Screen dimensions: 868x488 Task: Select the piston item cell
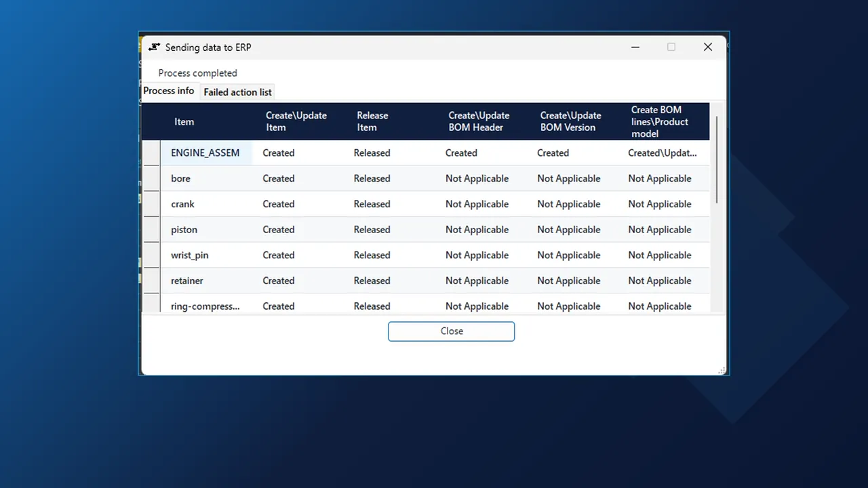206,230
